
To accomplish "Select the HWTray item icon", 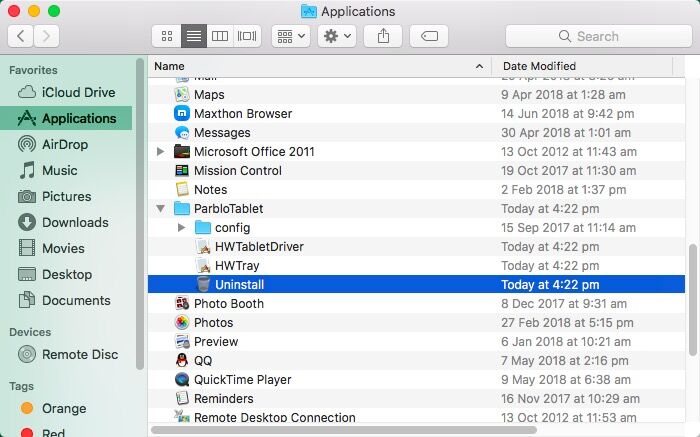I will click(203, 266).
